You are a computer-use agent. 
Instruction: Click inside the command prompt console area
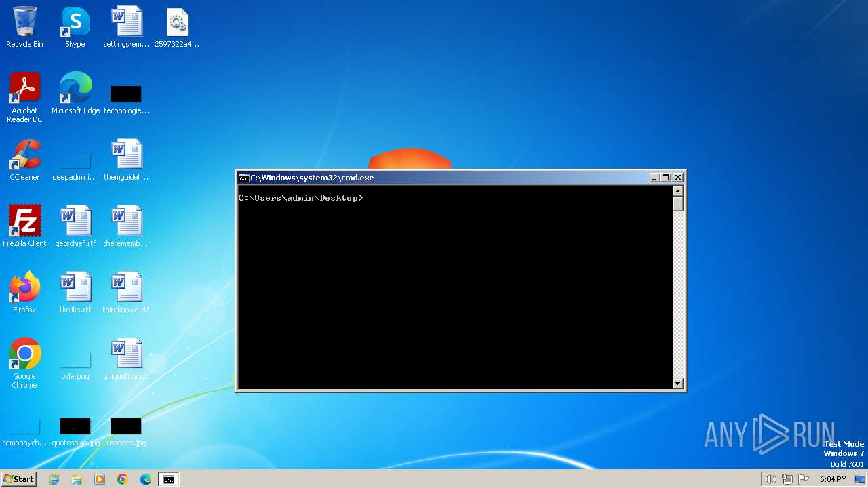point(455,287)
